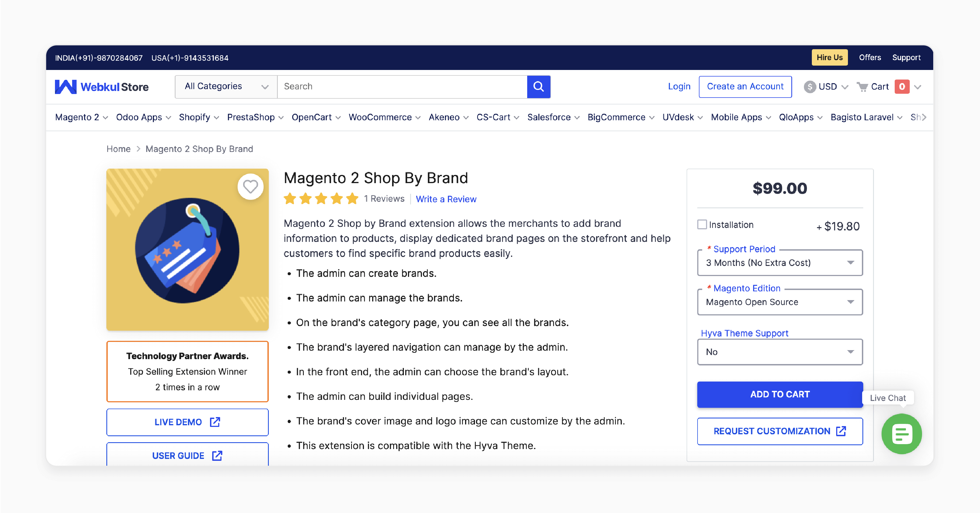Open the Offers link

tap(870, 57)
